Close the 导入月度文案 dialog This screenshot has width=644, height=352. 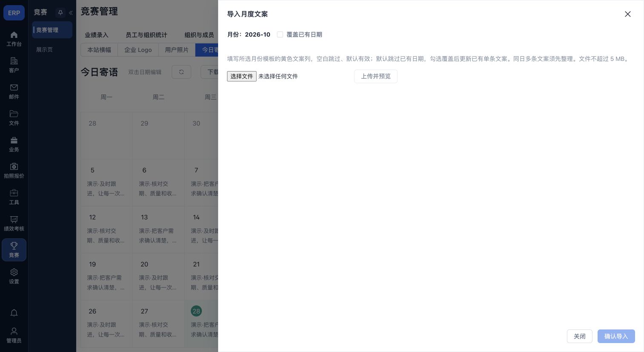(x=628, y=14)
